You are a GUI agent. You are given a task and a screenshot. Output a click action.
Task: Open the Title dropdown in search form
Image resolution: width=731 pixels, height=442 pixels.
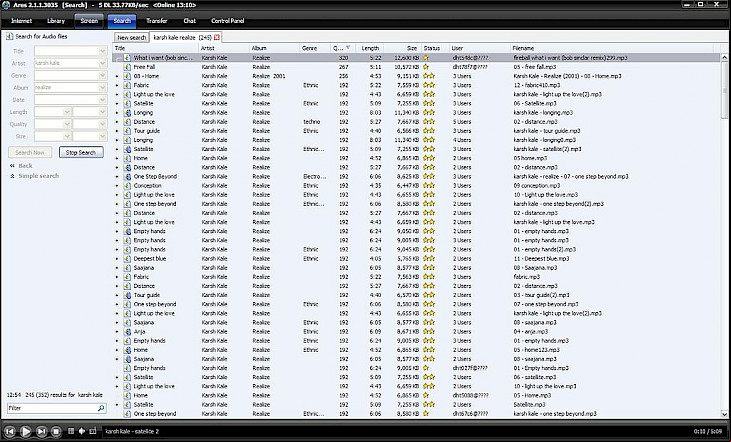pyautogui.click(x=103, y=51)
